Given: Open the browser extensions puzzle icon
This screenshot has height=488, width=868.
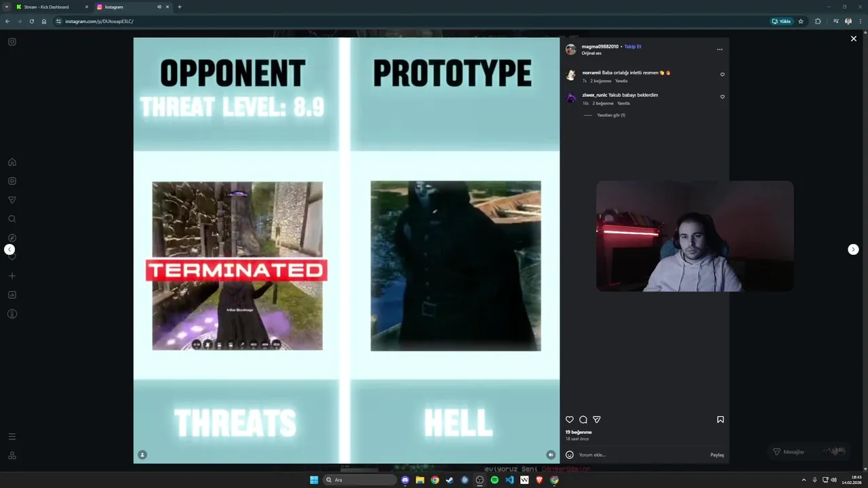Looking at the screenshot, I should (x=818, y=21).
